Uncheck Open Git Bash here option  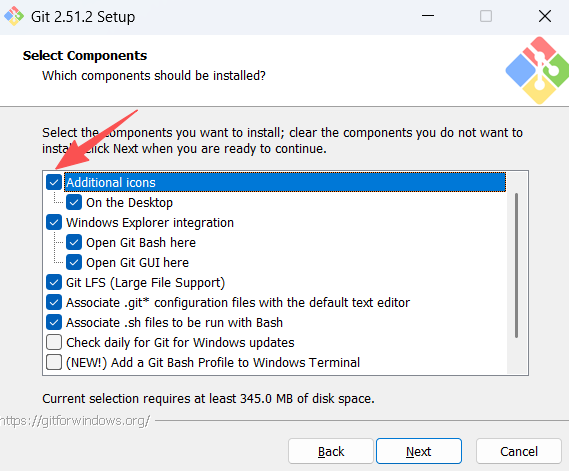pyautogui.click(x=74, y=242)
